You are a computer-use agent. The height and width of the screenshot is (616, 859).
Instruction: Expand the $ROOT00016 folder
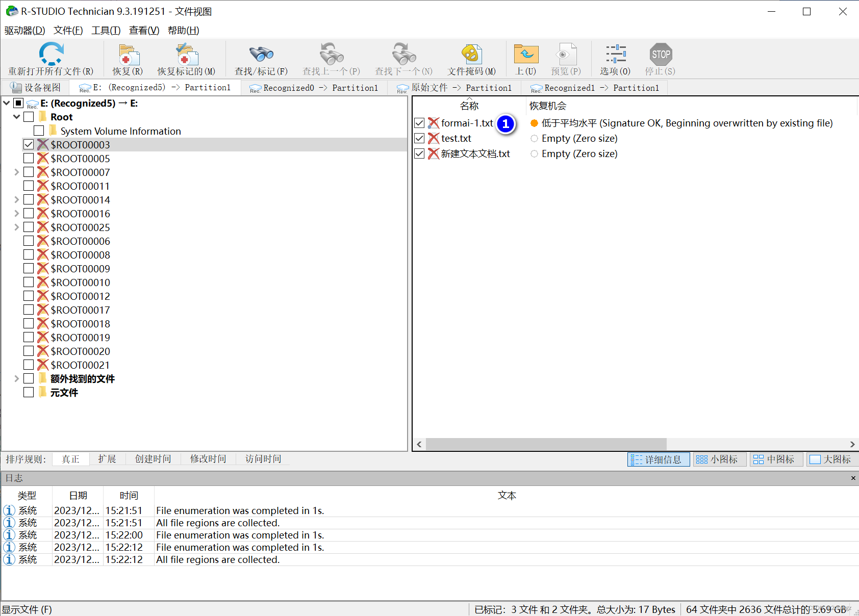17,213
